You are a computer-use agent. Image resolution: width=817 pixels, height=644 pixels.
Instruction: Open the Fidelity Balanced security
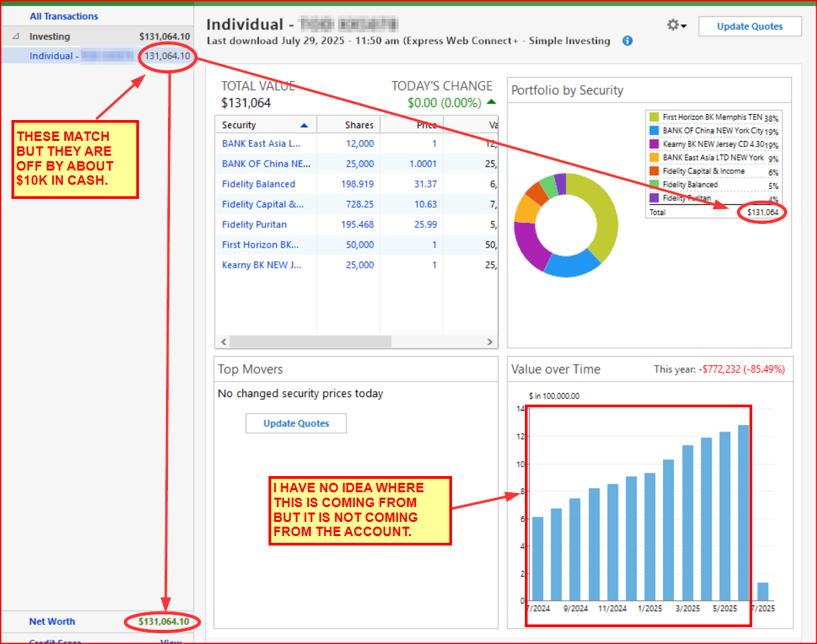(x=258, y=184)
